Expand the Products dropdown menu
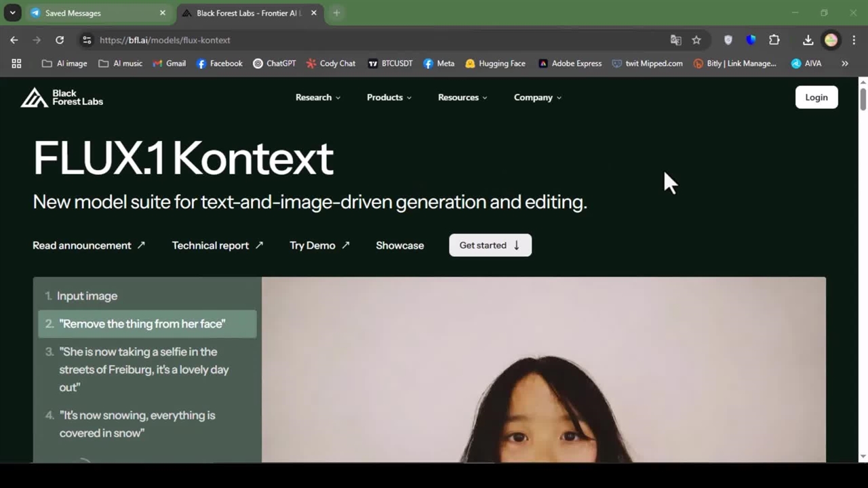The width and height of the screenshot is (868, 488). coord(389,98)
